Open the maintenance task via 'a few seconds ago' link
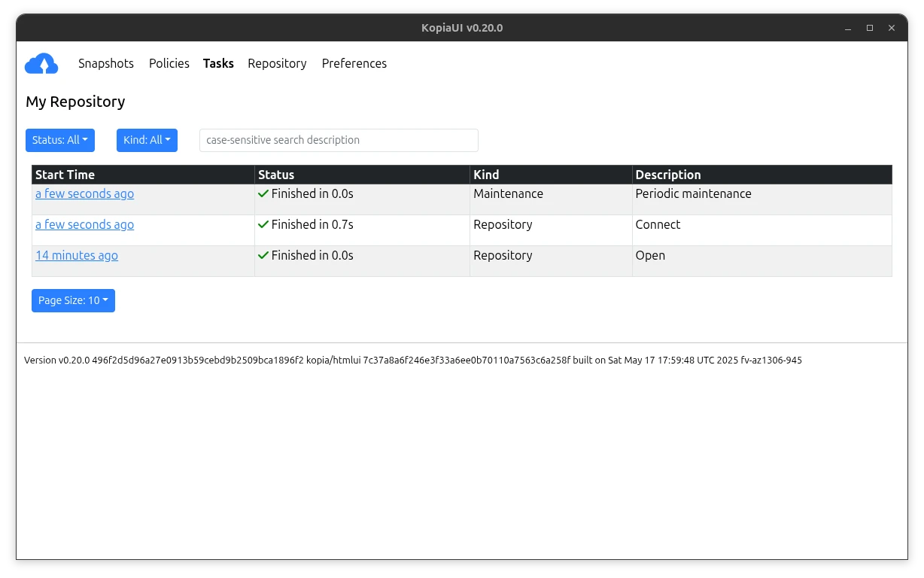Image resolution: width=924 pixels, height=578 pixels. click(x=84, y=193)
